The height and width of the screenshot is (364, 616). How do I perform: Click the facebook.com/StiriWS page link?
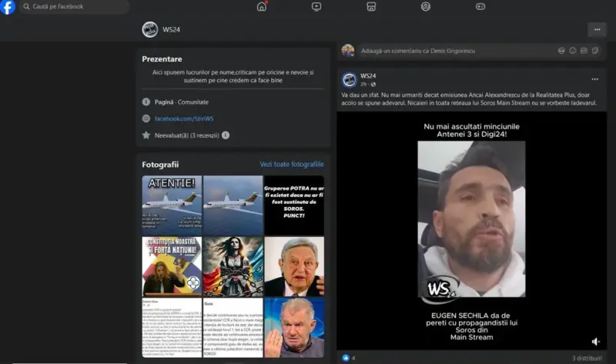tap(183, 119)
